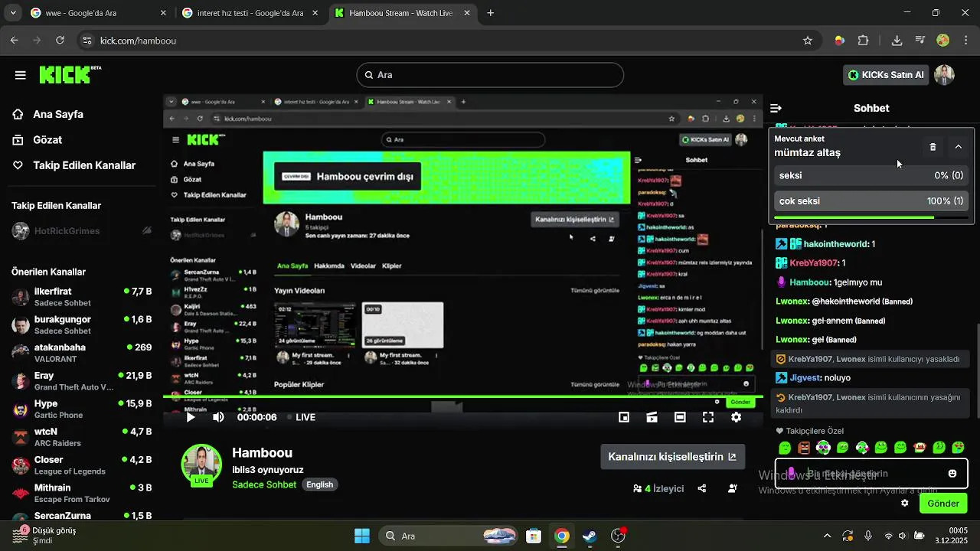This screenshot has width=980, height=551.
Task: Open the Sadece Sohbet category link
Action: point(265,484)
